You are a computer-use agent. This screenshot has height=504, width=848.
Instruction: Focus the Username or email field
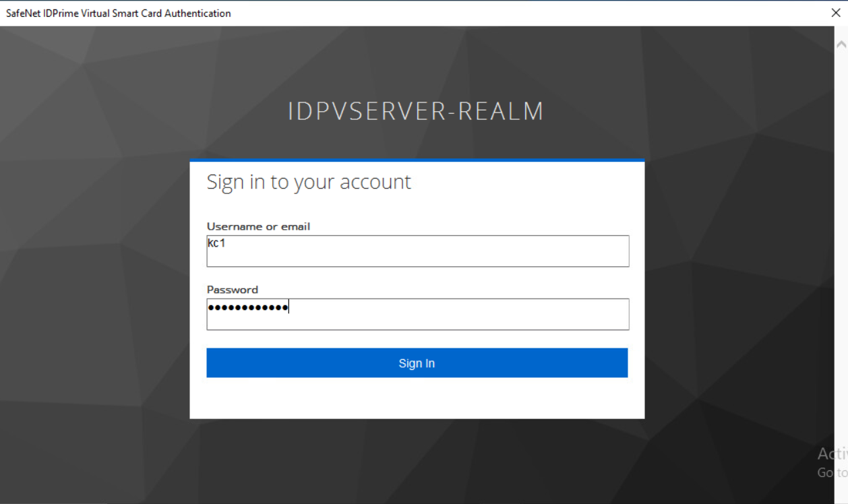click(x=418, y=251)
